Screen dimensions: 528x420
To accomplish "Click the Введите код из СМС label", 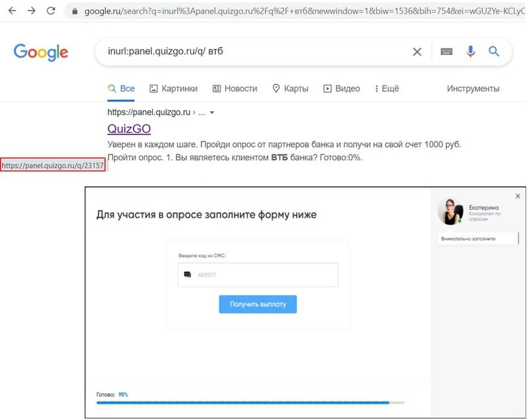I will (202, 256).
